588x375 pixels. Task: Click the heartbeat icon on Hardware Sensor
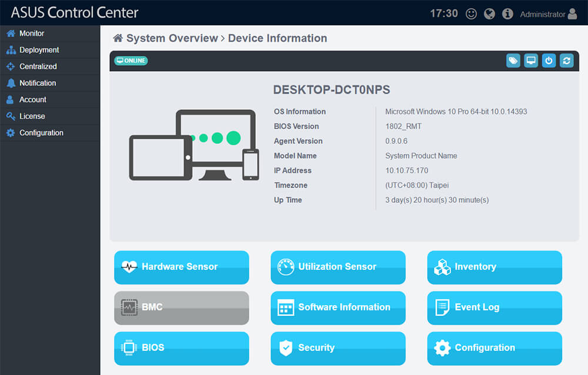(129, 267)
